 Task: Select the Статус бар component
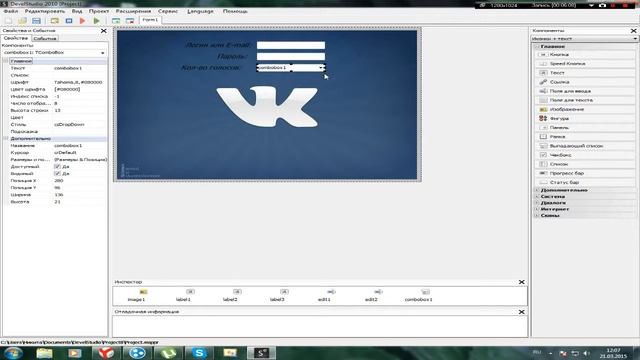[585, 182]
